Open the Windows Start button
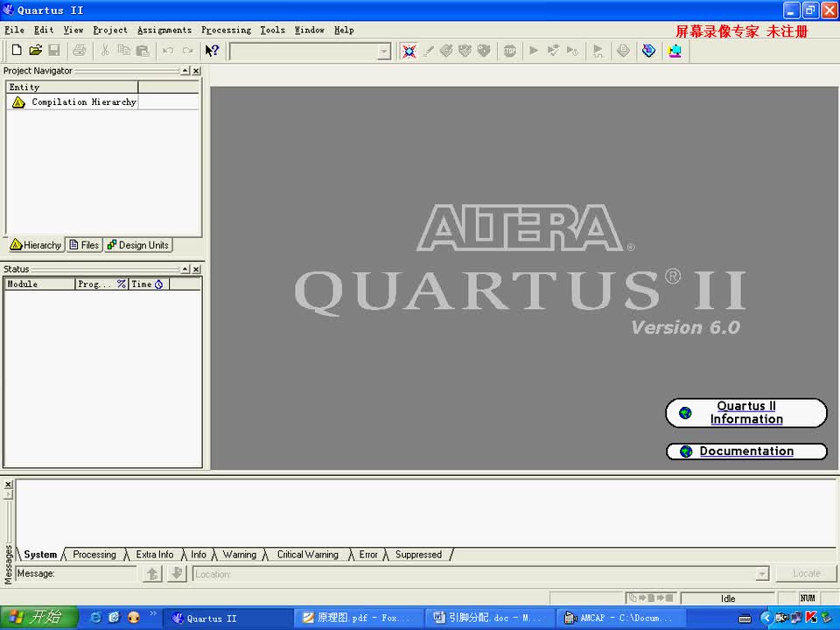This screenshot has height=630, width=840. click(39, 617)
